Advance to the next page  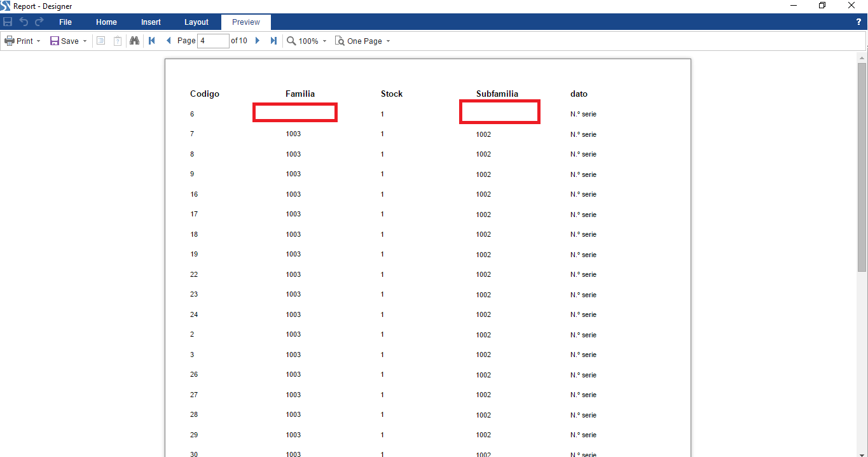[x=258, y=41]
